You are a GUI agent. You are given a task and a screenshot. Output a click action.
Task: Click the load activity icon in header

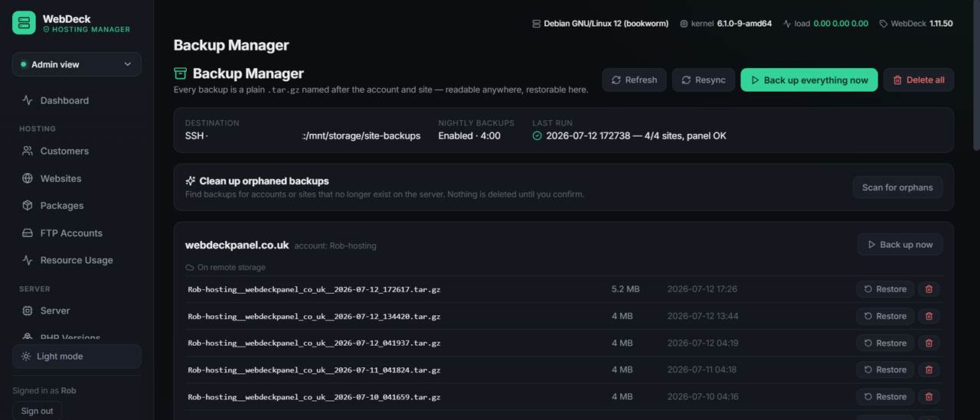click(x=787, y=24)
